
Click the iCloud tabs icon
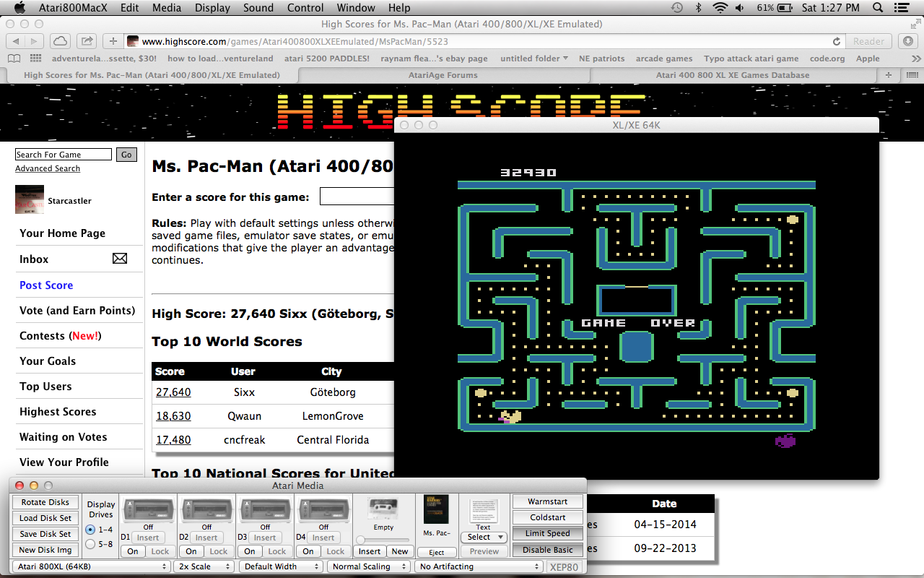(x=60, y=41)
